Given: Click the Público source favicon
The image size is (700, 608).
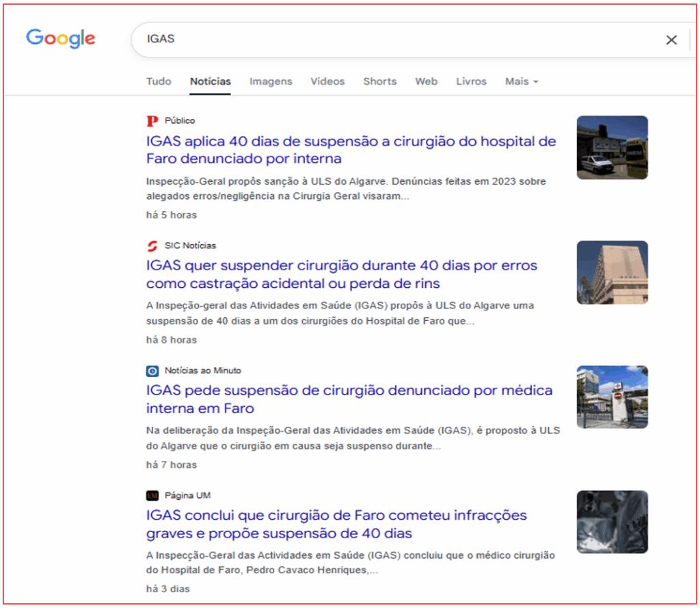Looking at the screenshot, I should [x=152, y=121].
